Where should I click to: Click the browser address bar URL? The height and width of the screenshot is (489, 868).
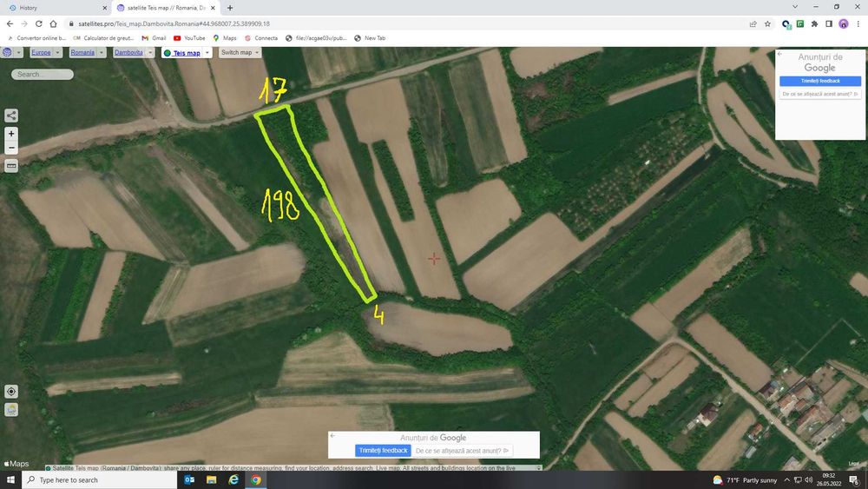(174, 23)
